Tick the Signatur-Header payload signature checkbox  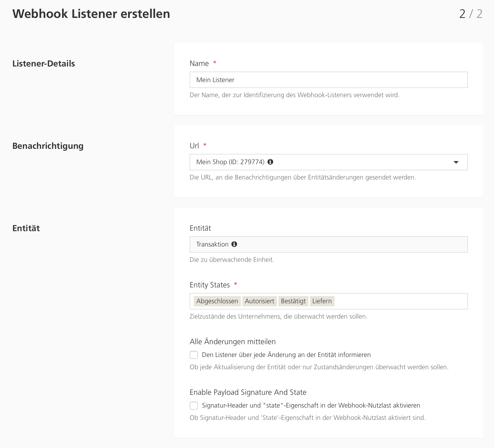pyautogui.click(x=194, y=406)
